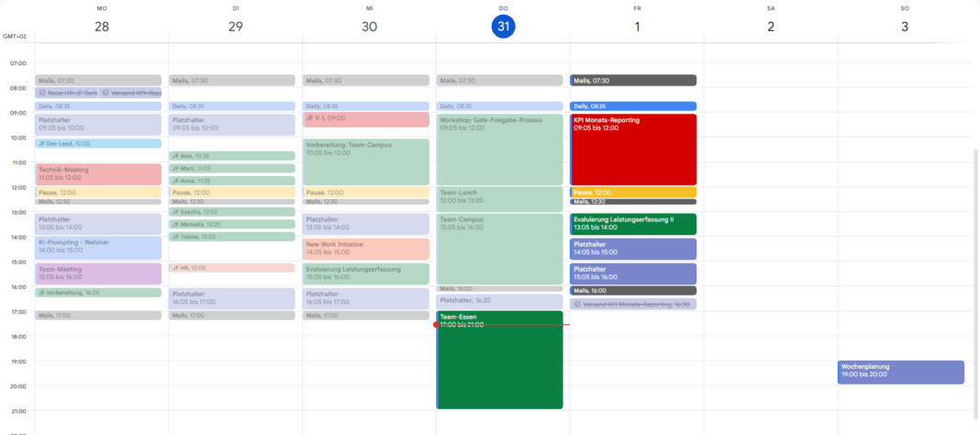
Task: Open Friday Mails 16:00 event
Action: click(x=633, y=291)
